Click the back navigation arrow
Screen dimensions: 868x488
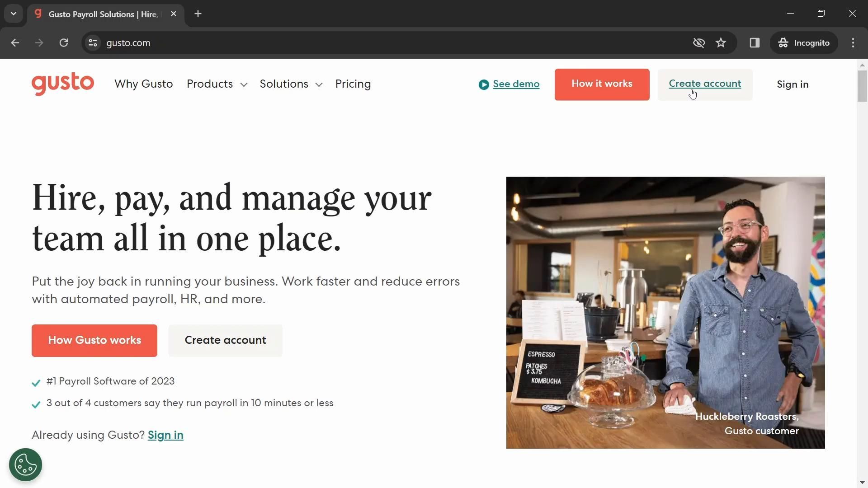coord(15,43)
